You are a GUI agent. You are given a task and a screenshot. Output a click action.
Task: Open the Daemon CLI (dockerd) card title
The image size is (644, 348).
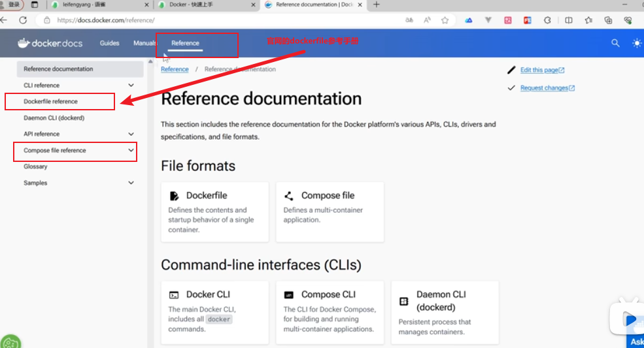(441, 301)
